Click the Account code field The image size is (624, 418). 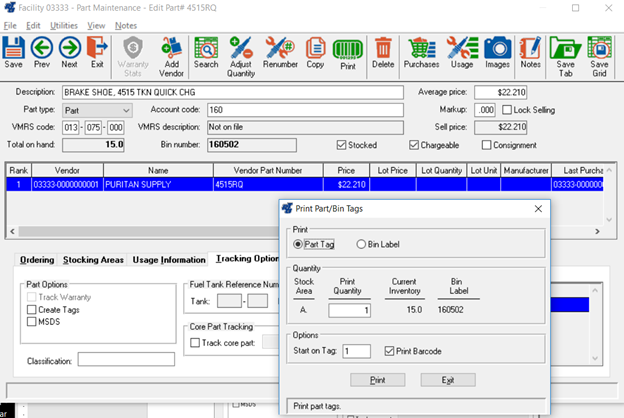point(305,110)
